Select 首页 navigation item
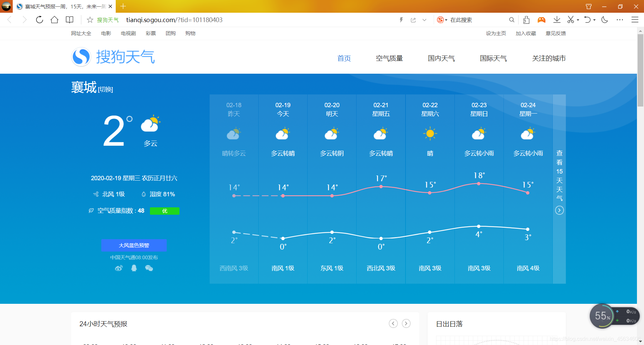This screenshot has height=345, width=644. click(344, 58)
